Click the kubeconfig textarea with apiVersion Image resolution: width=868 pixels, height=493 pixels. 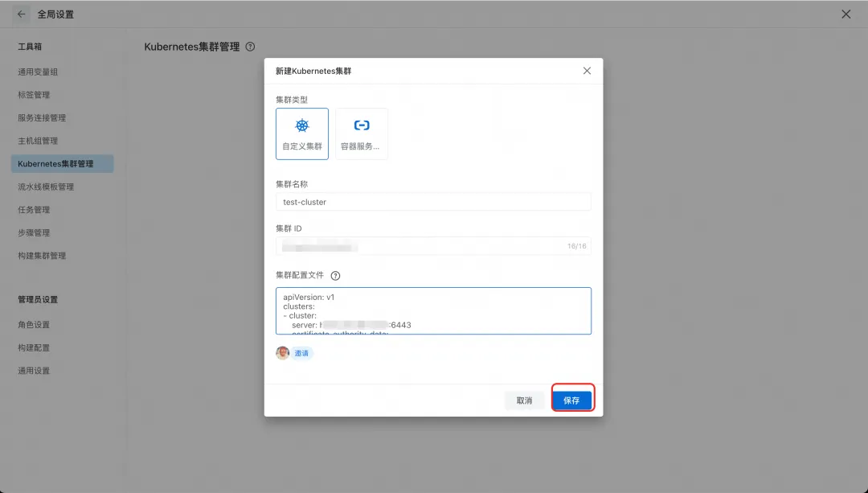coord(433,310)
